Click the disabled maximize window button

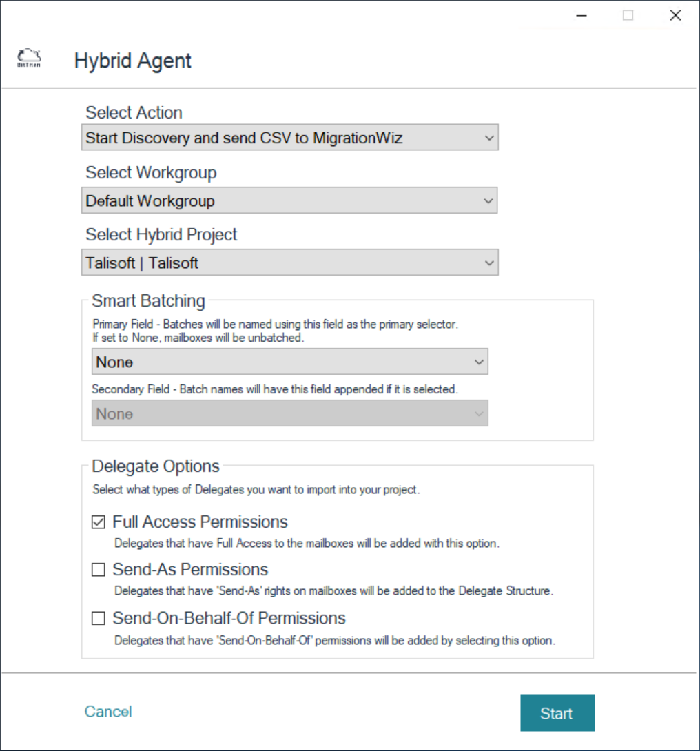(x=628, y=15)
